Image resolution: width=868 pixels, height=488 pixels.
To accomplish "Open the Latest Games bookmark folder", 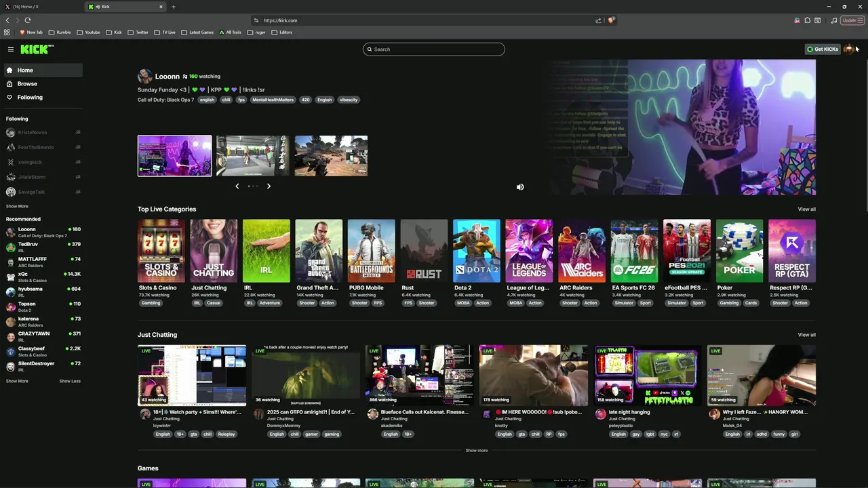I will [x=197, y=32].
